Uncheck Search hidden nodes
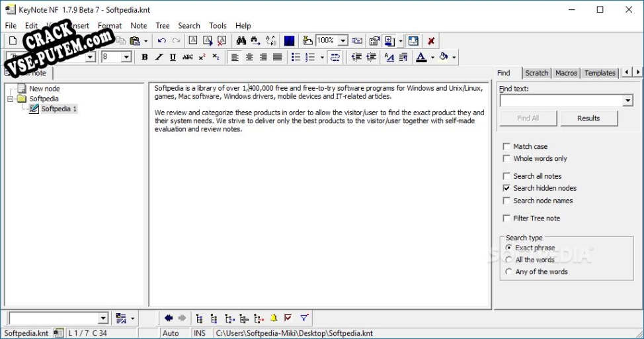The image size is (644, 339). (x=506, y=188)
